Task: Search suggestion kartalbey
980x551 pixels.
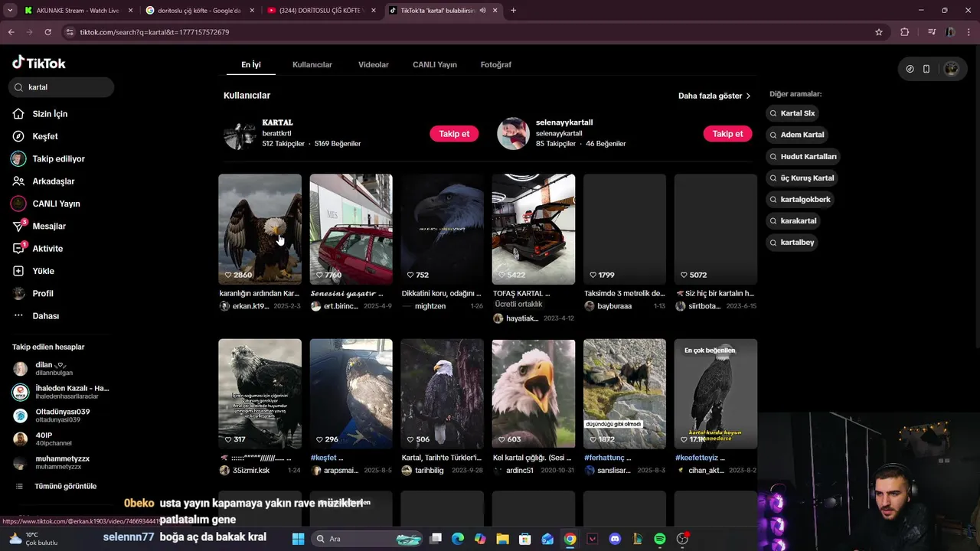Action: [792, 243]
